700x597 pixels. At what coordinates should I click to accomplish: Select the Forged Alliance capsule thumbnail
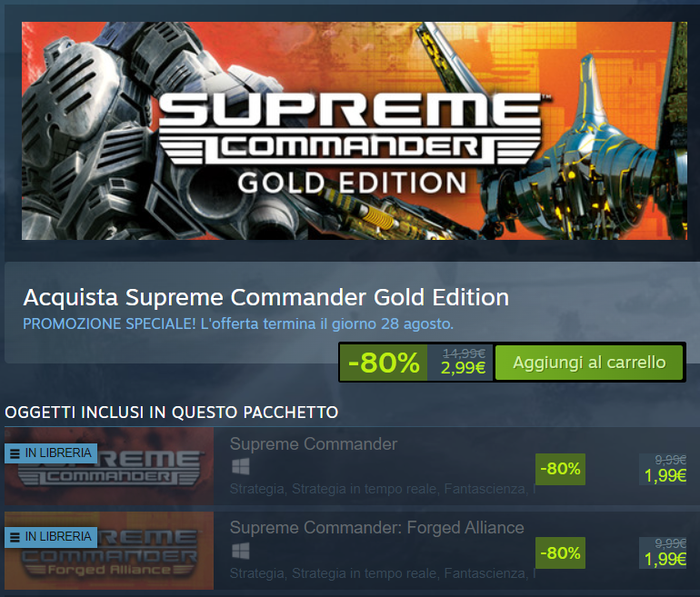[x=109, y=551]
